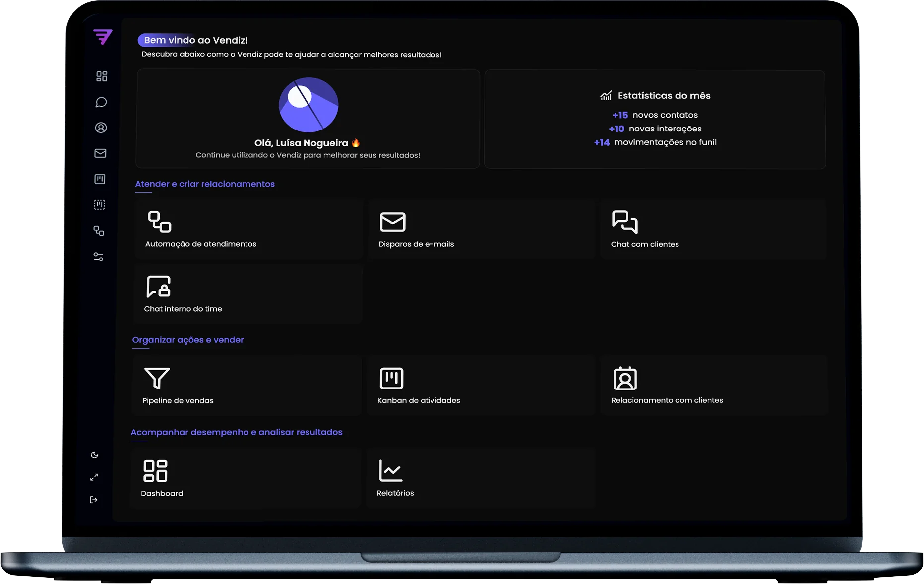Open Automação de atendimentos label

click(x=201, y=244)
